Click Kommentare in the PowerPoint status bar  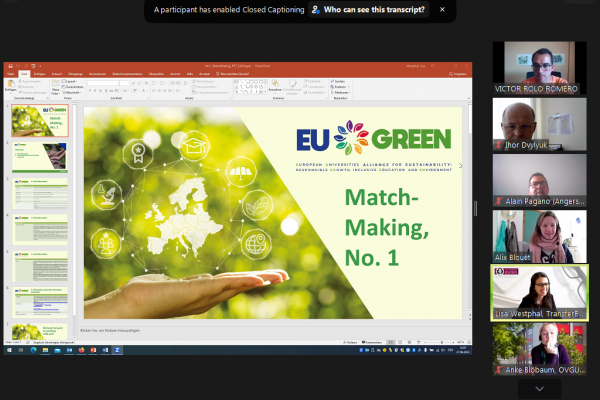pos(372,342)
